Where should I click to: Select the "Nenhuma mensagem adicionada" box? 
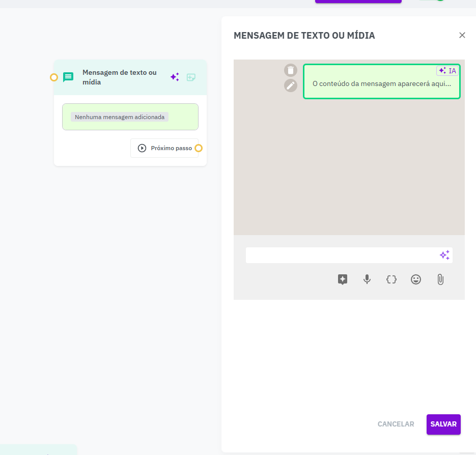pyautogui.click(x=130, y=117)
